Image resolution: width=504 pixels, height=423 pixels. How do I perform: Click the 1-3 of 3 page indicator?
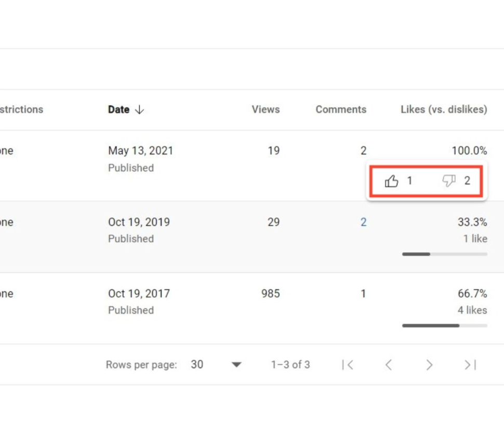(x=291, y=365)
